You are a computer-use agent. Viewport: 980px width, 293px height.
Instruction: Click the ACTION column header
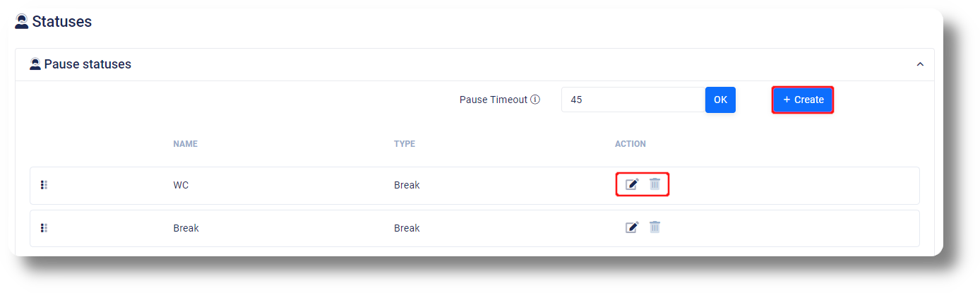tap(631, 144)
